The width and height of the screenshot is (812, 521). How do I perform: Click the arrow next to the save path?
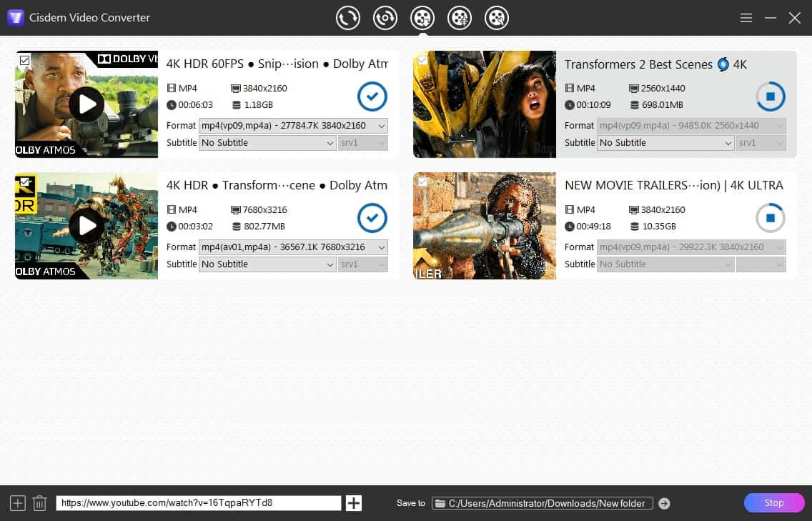663,502
